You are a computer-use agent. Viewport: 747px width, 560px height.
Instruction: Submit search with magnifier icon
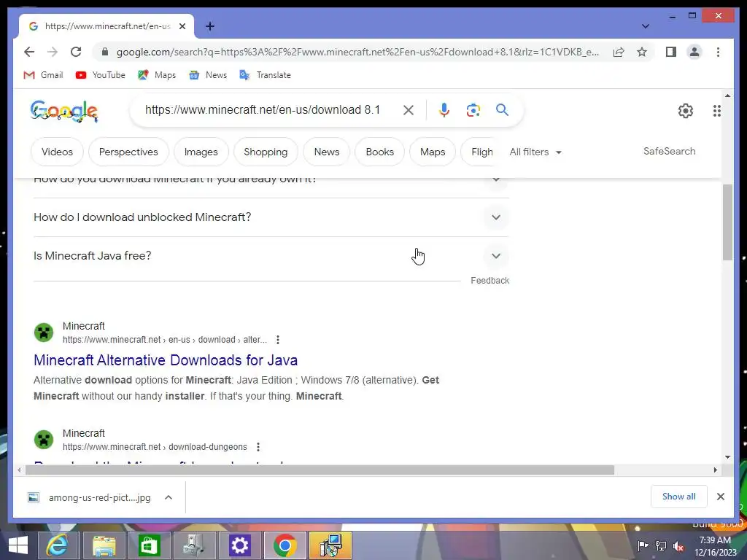[502, 110]
